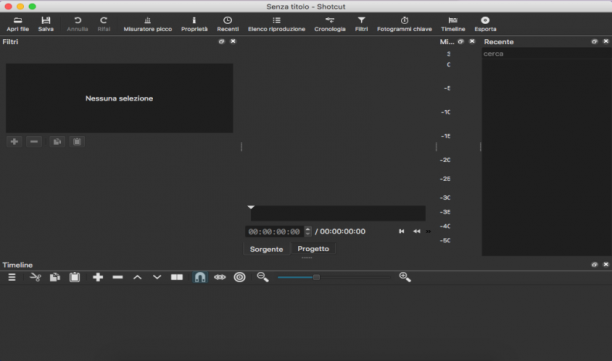This screenshot has width=612, height=361.
Task: Skip to start of clip
Action: (401, 231)
